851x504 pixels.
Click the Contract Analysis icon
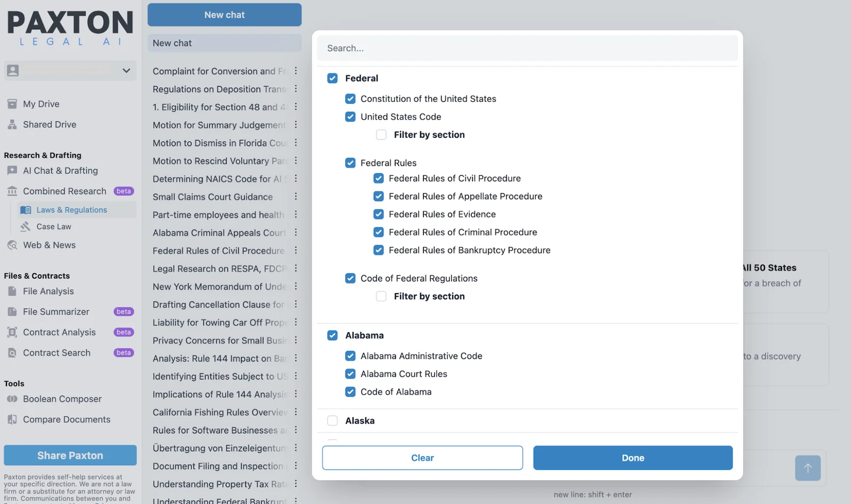[x=12, y=332]
